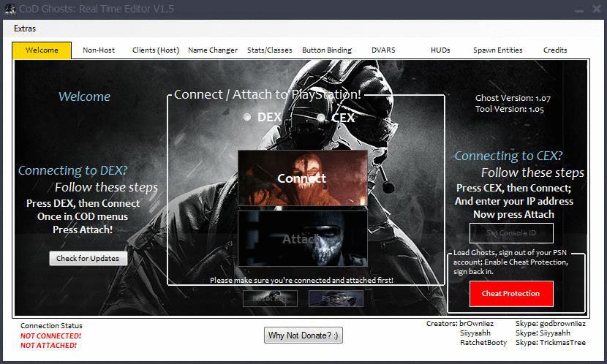
Task: Select the Name Changer tab
Action: coord(213,50)
